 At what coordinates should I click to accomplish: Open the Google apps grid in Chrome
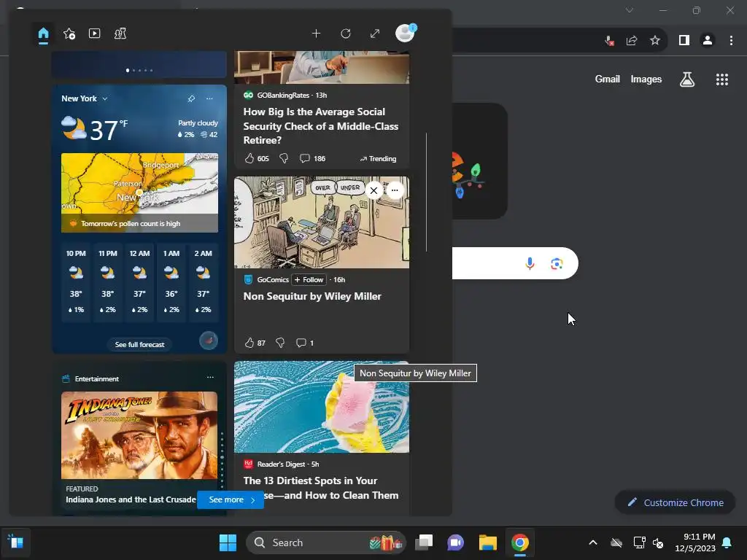pos(722,79)
